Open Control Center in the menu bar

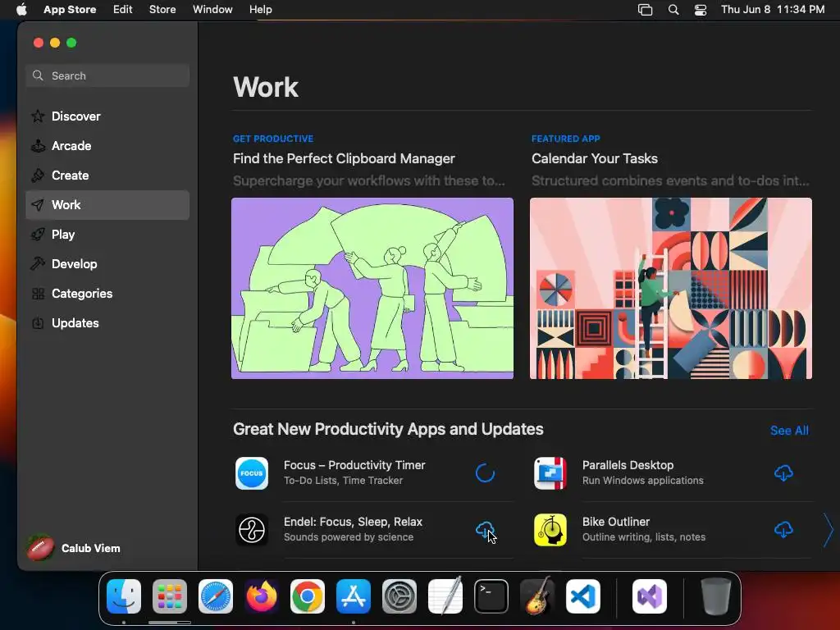coord(701,10)
